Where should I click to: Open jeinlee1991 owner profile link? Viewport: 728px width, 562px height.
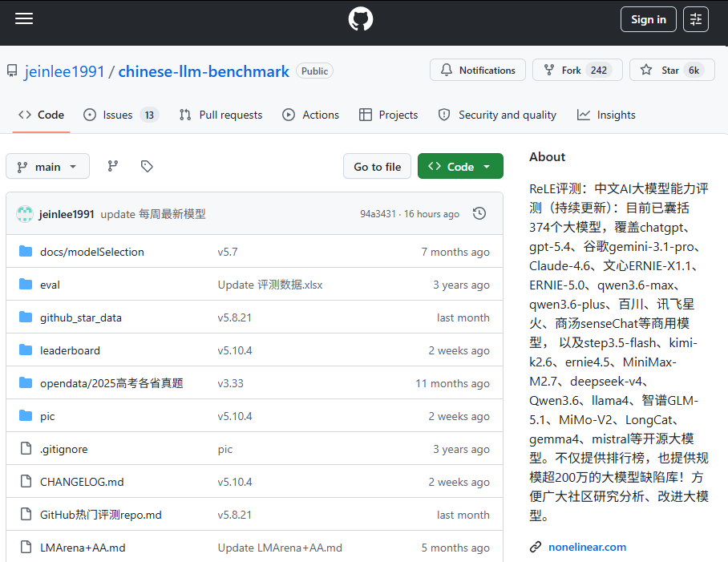pyautogui.click(x=64, y=71)
